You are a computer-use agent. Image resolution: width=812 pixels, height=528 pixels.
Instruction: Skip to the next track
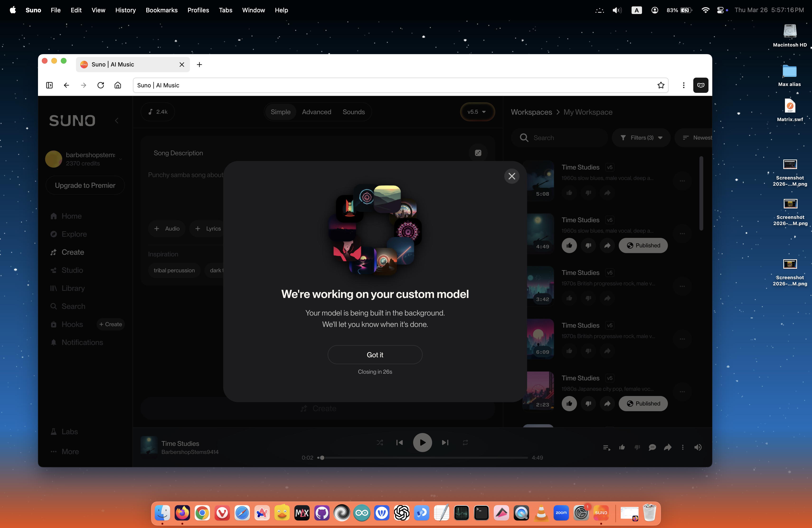pos(445,442)
